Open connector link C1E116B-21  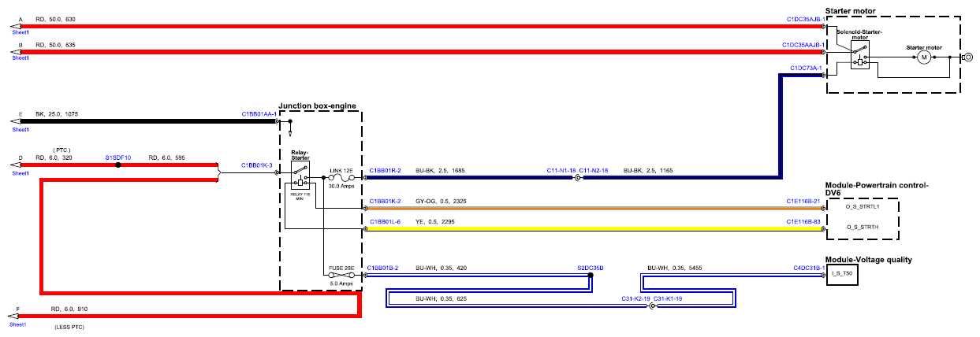tap(803, 201)
